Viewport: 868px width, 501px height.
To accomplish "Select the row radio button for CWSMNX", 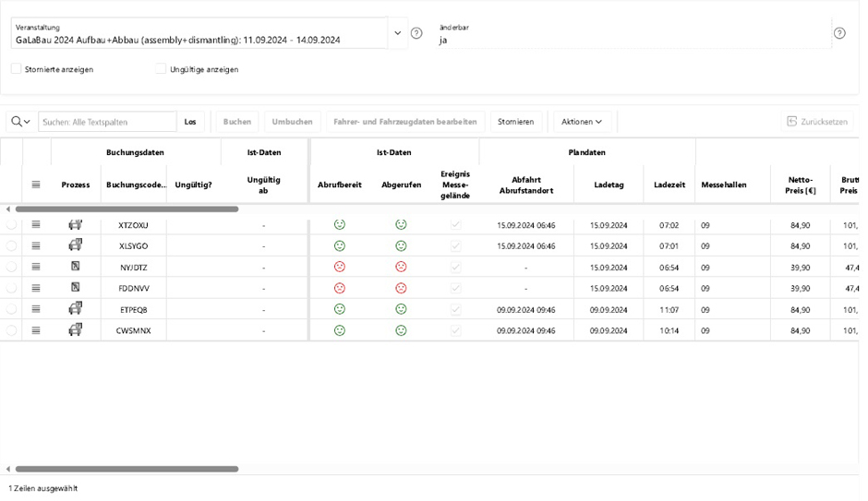I will pos(11,330).
